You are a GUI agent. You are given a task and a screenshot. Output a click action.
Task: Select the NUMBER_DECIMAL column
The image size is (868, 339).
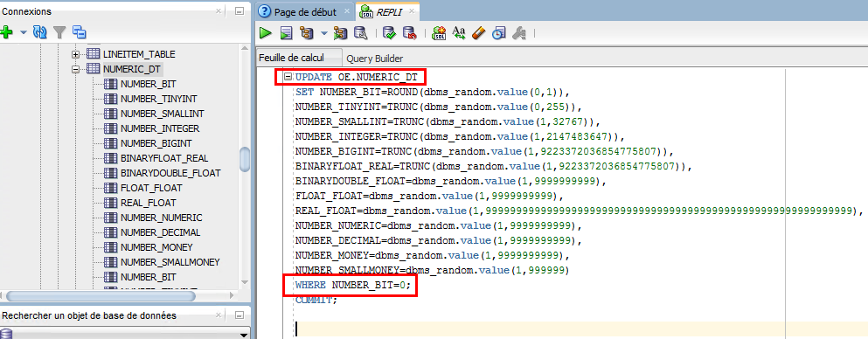coord(161,232)
